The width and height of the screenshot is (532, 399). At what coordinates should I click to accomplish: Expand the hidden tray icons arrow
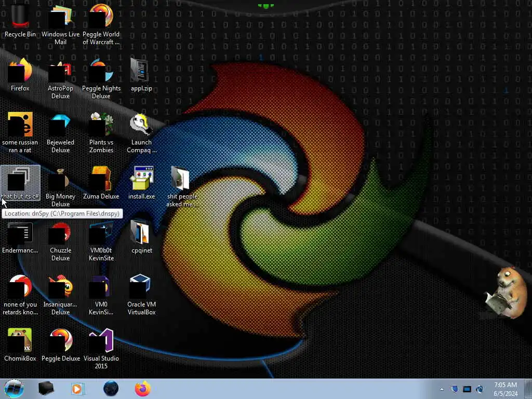tap(442, 389)
